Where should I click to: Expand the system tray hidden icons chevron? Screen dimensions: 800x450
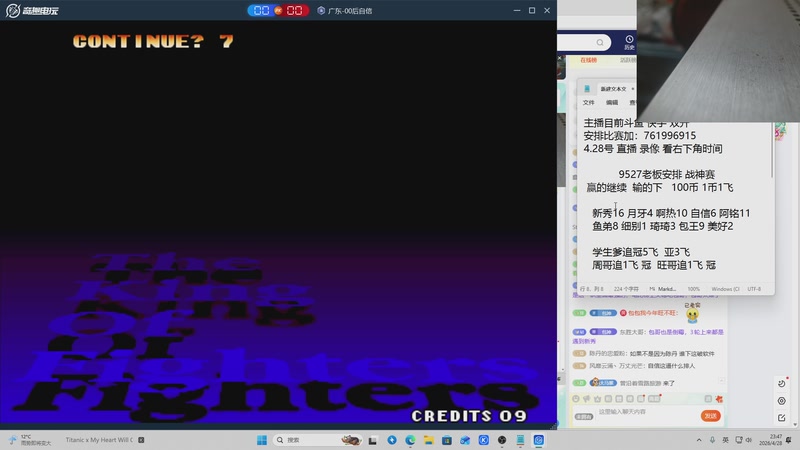pyautogui.click(x=698, y=440)
